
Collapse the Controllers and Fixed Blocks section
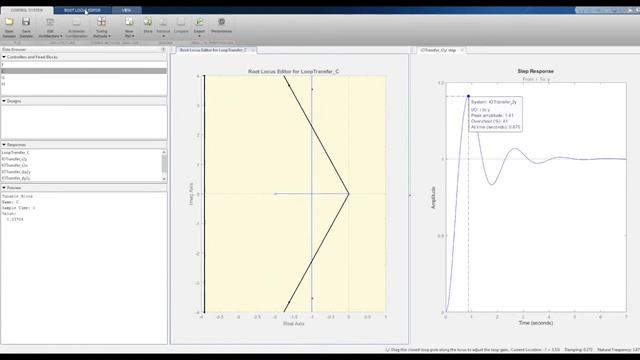(x=4, y=57)
